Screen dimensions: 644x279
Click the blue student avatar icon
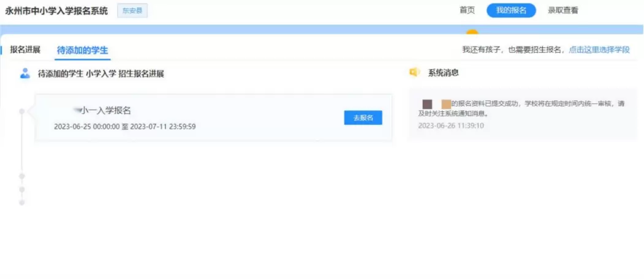25,73
